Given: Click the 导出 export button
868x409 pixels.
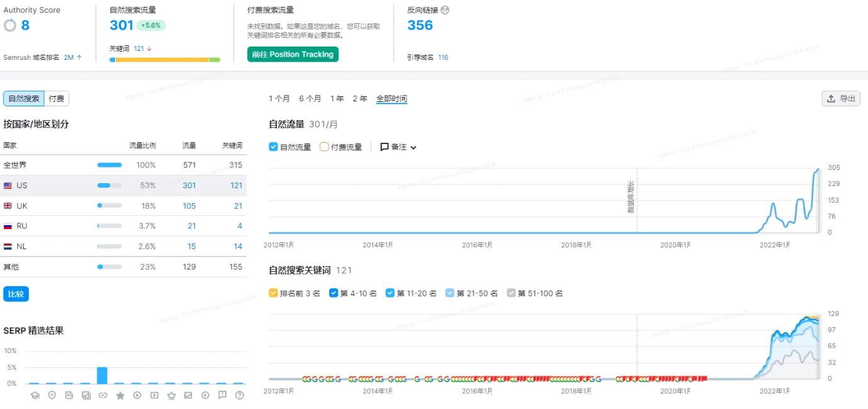Looking at the screenshot, I should click(x=840, y=98).
